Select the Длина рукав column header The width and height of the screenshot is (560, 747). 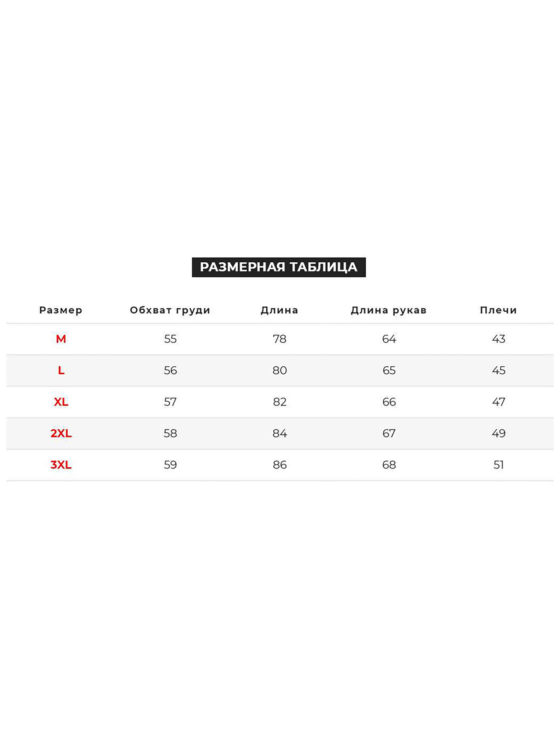coord(389,310)
